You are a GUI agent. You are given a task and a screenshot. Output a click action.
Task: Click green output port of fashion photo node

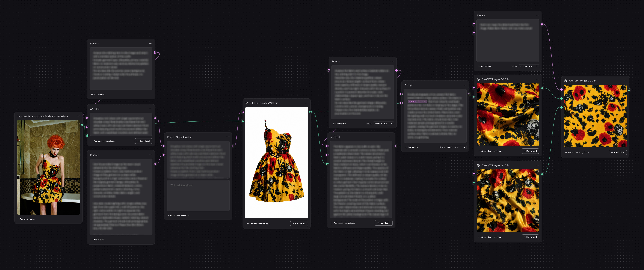[82, 125]
